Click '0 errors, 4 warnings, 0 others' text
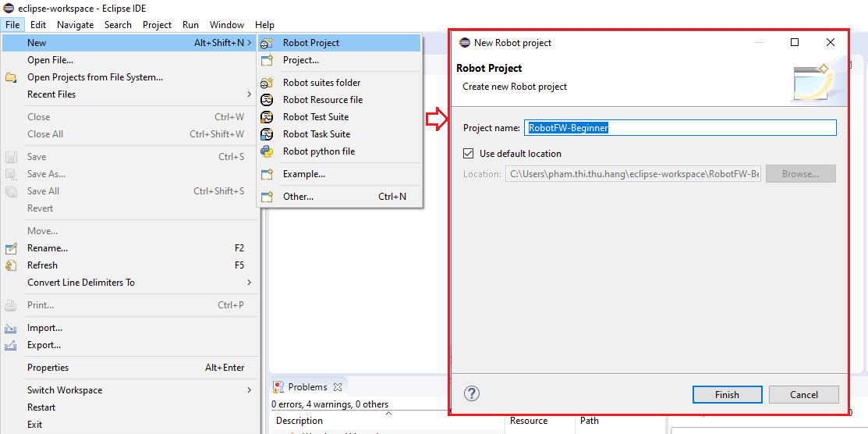Viewport: 868px width, 434px height. (x=330, y=404)
